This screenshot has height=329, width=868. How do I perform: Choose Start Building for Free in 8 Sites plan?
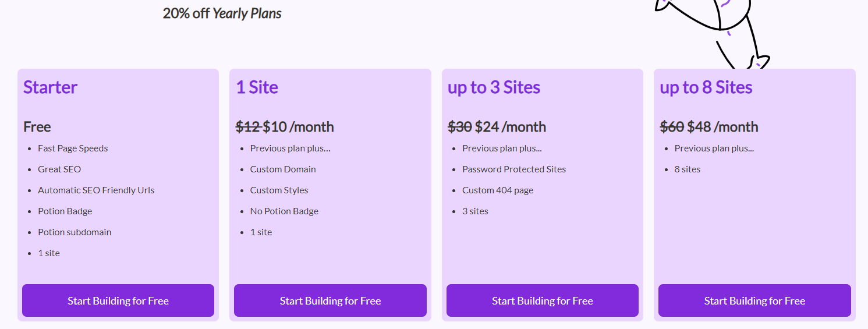[x=754, y=300]
